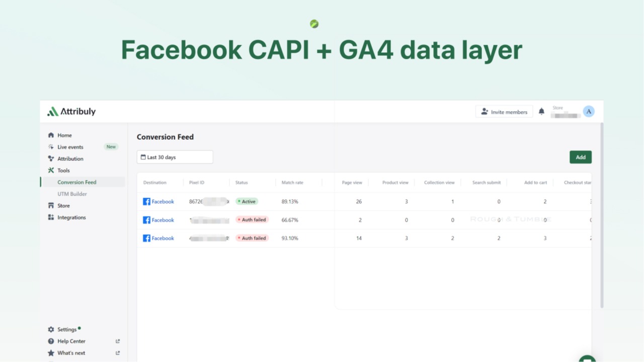Click the Collection view column header
Image resolution: width=644 pixels, height=362 pixels.
coord(439,183)
